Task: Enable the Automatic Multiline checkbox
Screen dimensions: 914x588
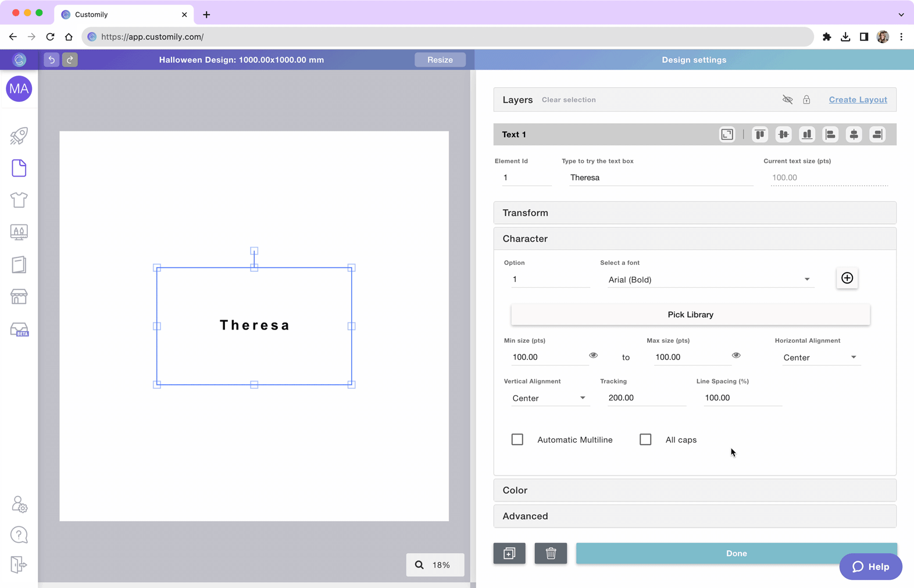Action: [x=517, y=440]
